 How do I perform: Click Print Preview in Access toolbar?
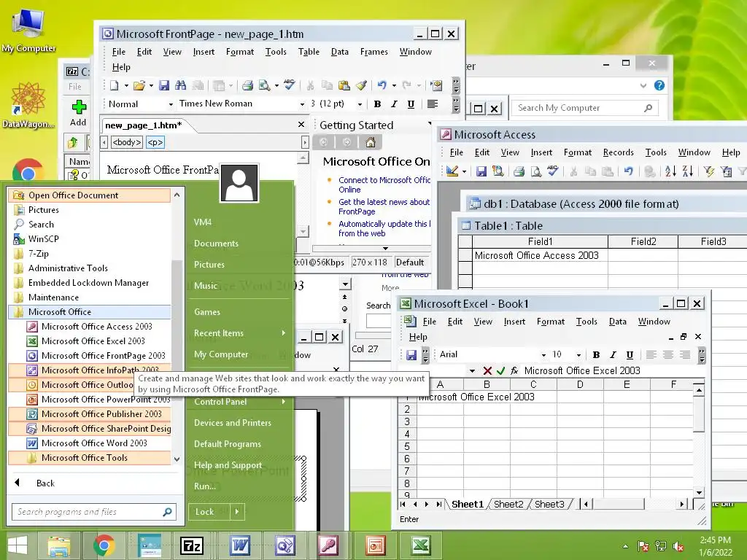click(536, 171)
